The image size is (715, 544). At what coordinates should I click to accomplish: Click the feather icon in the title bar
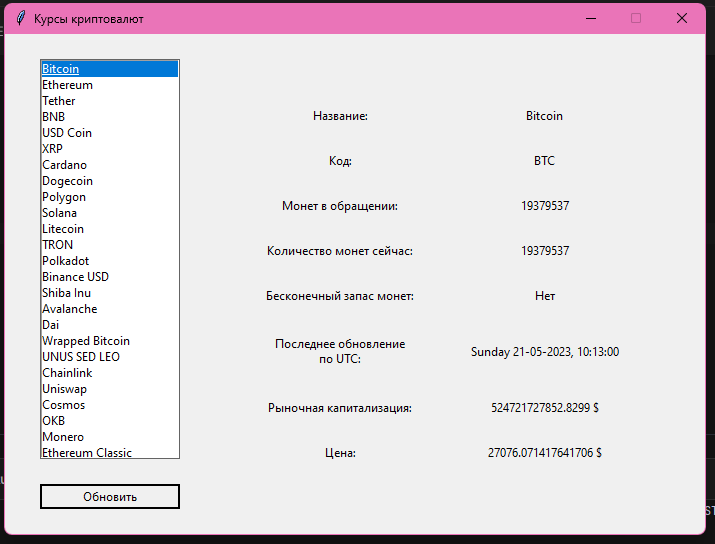pos(21,18)
